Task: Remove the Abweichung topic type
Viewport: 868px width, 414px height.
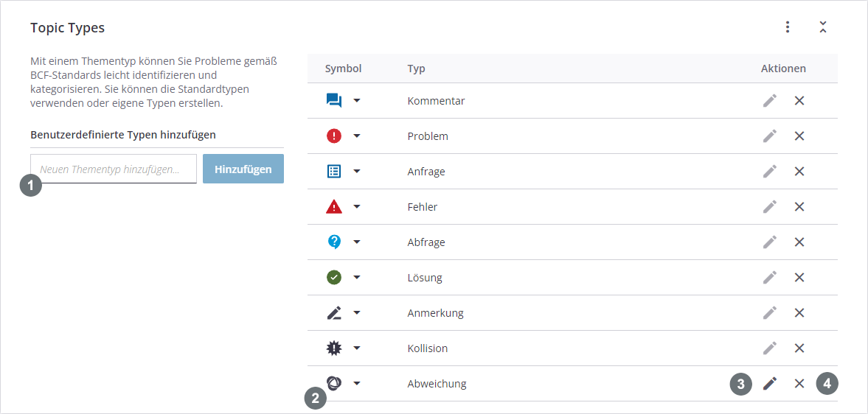Action: pyautogui.click(x=799, y=384)
